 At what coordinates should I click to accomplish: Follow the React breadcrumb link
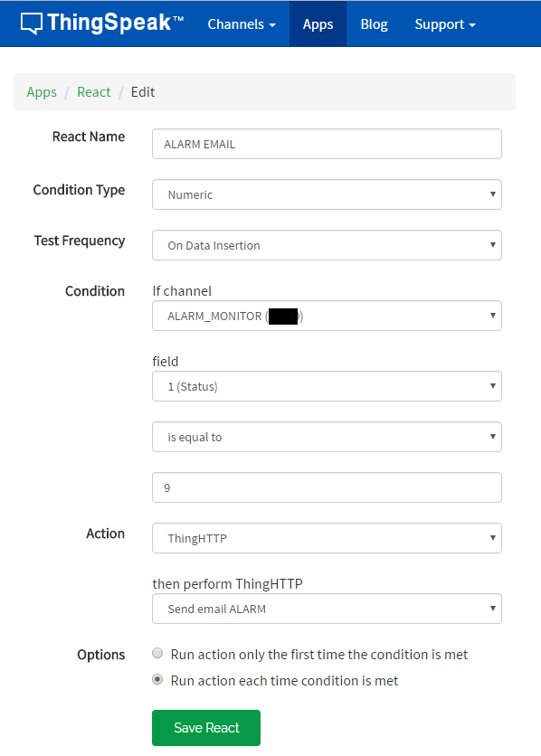[x=93, y=91]
